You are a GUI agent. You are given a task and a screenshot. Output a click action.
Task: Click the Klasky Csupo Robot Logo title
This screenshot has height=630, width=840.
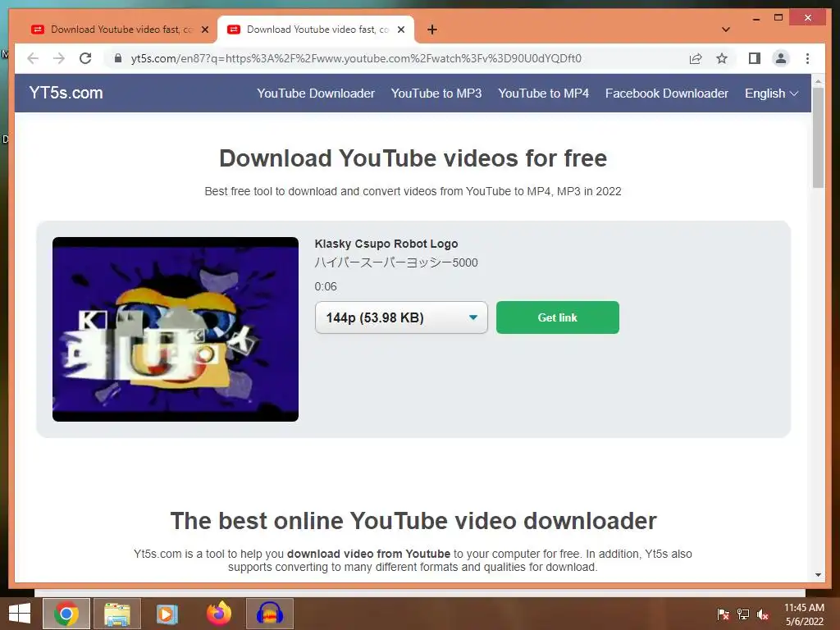(x=386, y=244)
